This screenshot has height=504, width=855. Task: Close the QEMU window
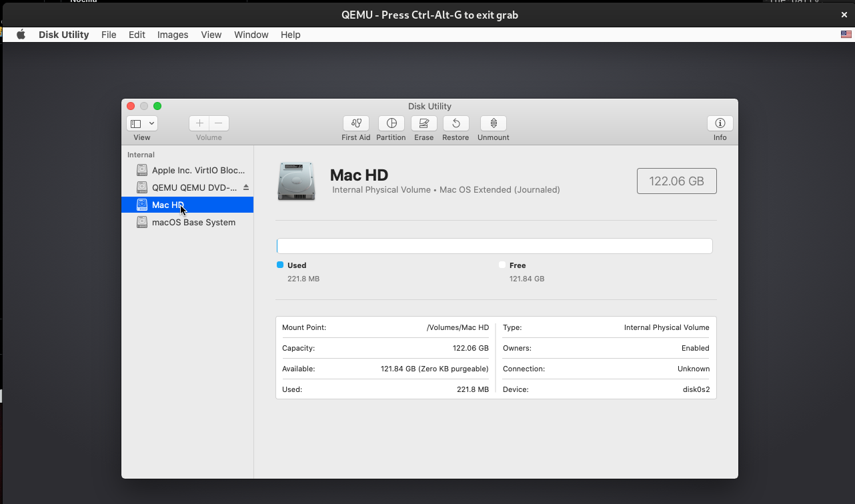pos(844,15)
